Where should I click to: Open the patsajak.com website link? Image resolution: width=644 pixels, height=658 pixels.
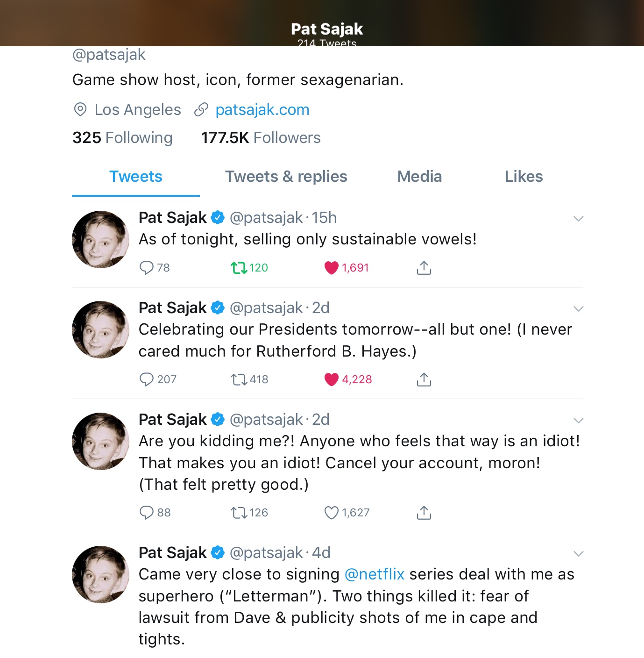(x=262, y=110)
